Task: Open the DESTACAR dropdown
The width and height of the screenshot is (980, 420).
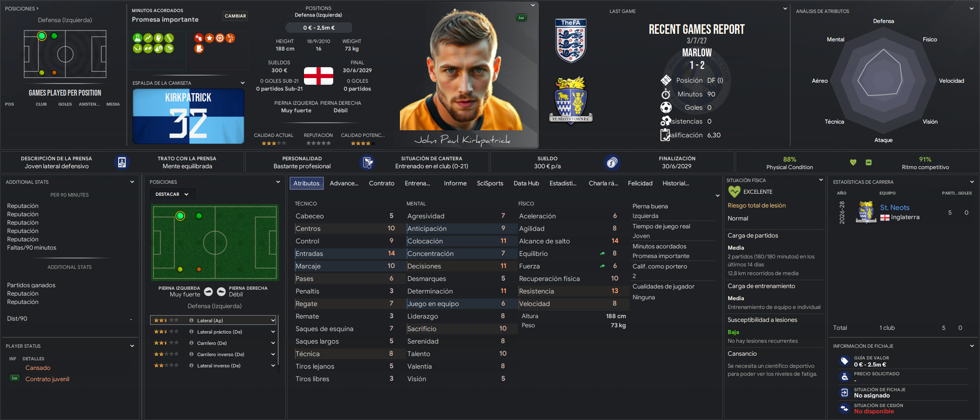Action: click(x=172, y=194)
